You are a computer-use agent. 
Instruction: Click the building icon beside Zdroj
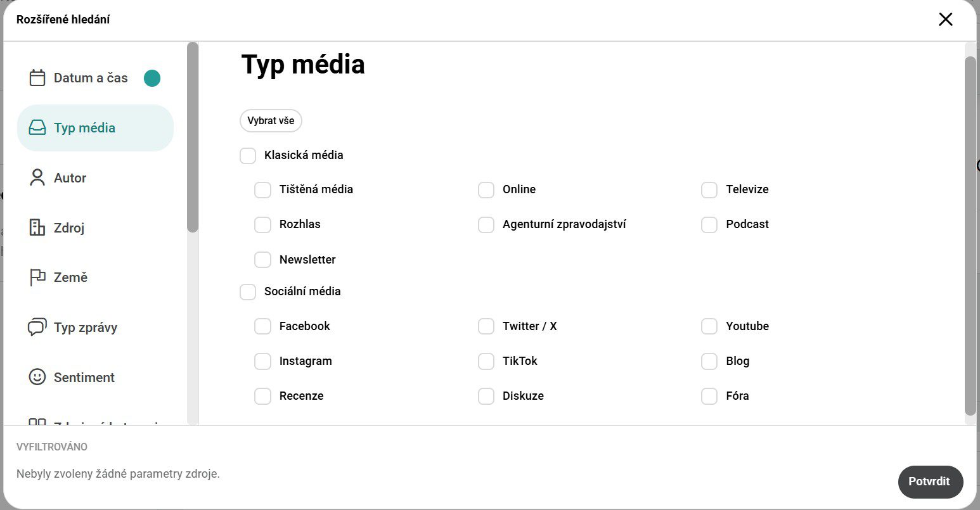(x=37, y=227)
